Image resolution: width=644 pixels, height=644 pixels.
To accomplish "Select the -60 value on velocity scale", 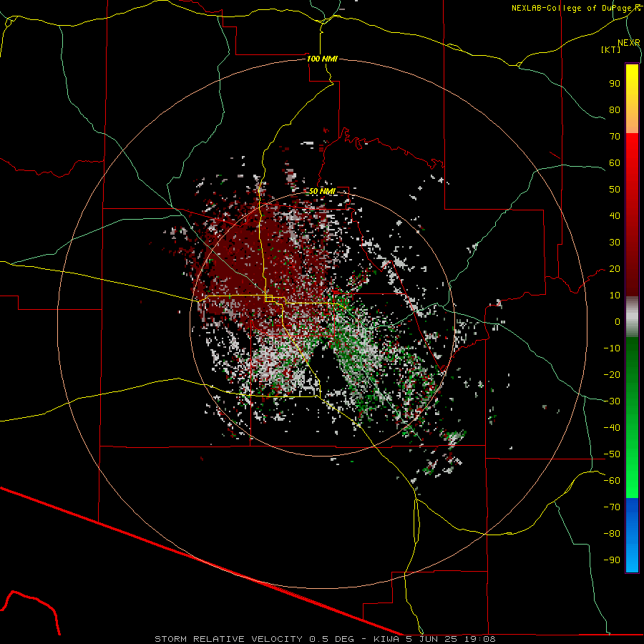I will [x=612, y=481].
